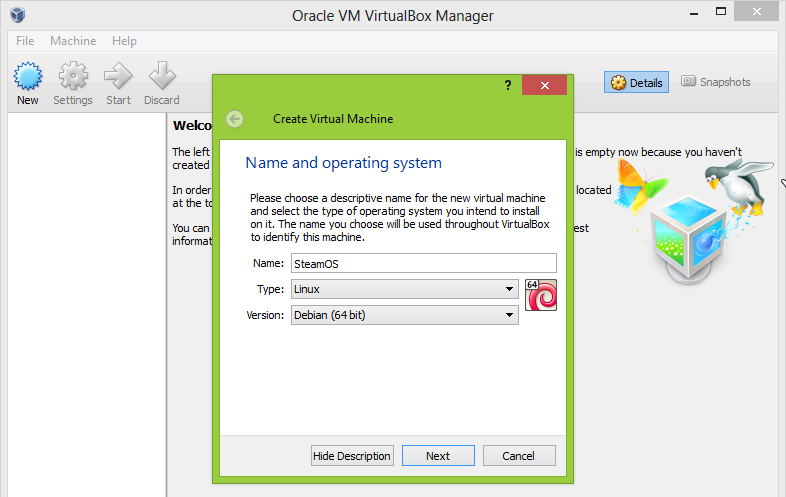Click the Debian 64-bit OS logo icon
The width and height of the screenshot is (786, 497).
point(541,295)
